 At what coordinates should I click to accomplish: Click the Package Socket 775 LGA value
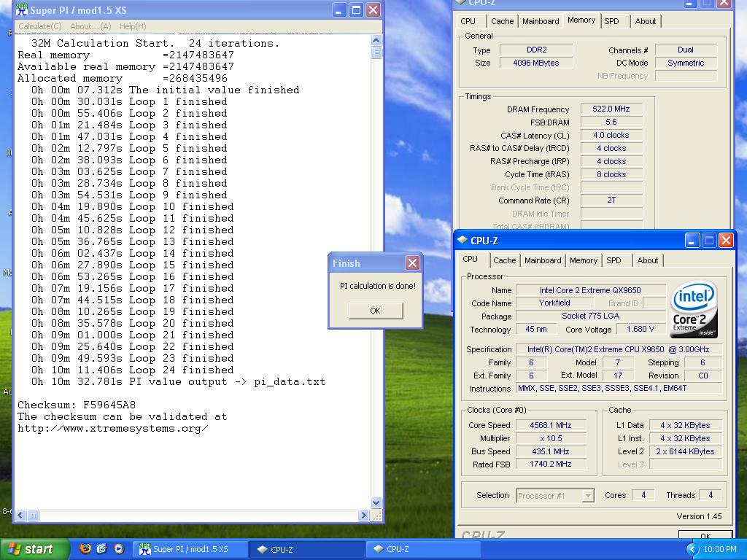pyautogui.click(x=590, y=316)
